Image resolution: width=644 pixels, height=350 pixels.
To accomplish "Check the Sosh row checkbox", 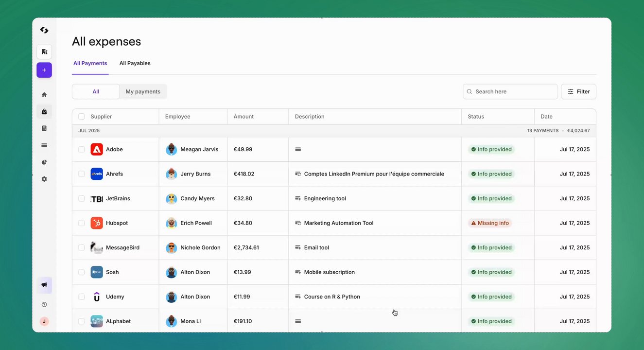I will pyautogui.click(x=82, y=272).
